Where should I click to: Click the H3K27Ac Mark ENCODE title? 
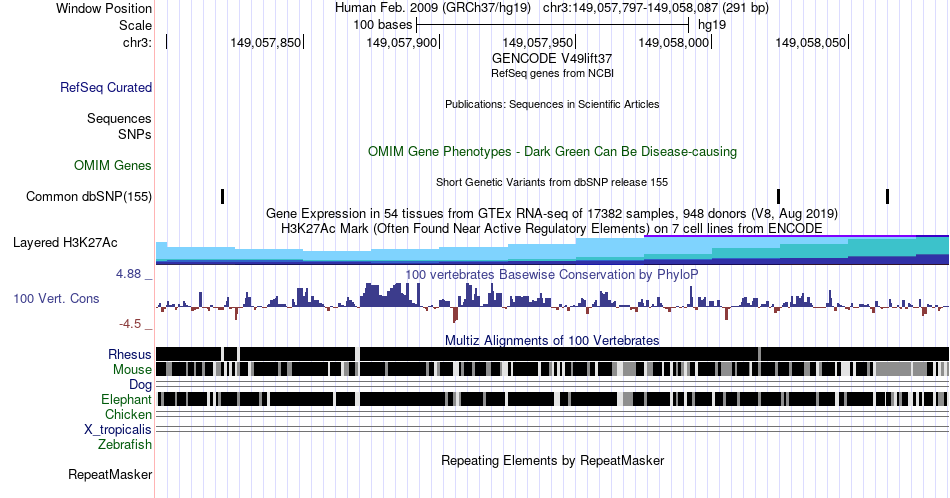pos(552,228)
